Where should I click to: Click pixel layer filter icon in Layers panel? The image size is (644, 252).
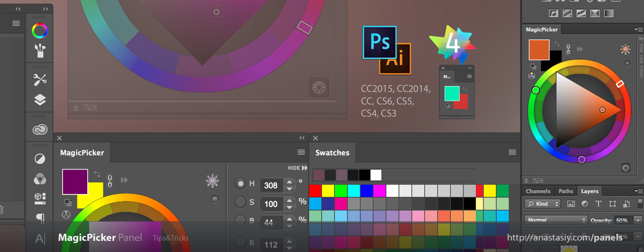point(571,204)
